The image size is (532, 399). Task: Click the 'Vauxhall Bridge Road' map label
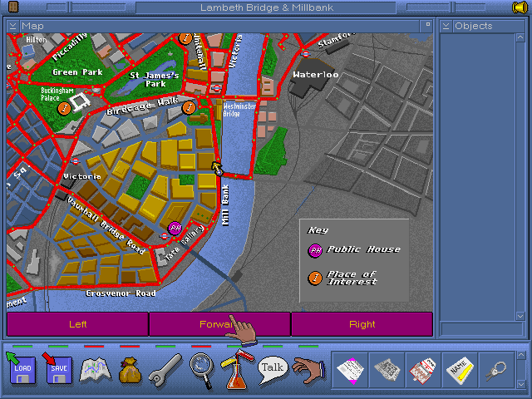(106, 225)
